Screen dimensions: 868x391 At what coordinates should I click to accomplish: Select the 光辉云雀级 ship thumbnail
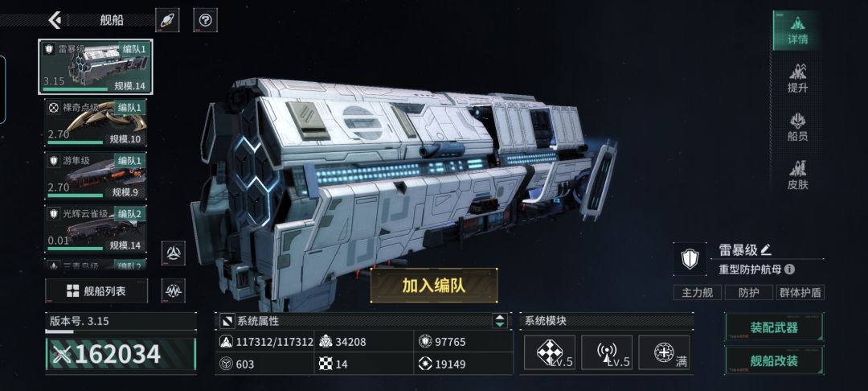tap(95, 228)
